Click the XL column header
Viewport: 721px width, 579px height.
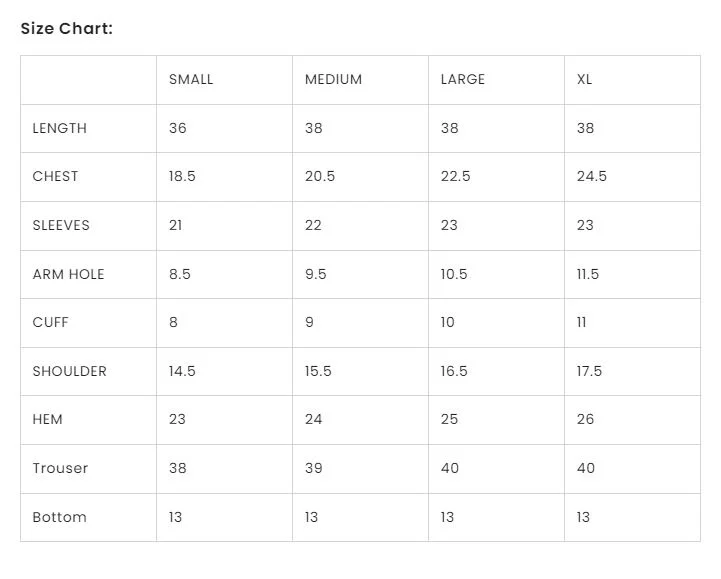(585, 79)
